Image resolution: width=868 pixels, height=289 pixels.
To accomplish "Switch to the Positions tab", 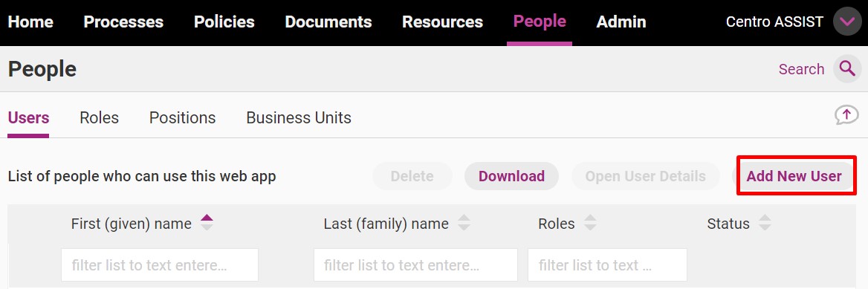I will pyautogui.click(x=182, y=118).
